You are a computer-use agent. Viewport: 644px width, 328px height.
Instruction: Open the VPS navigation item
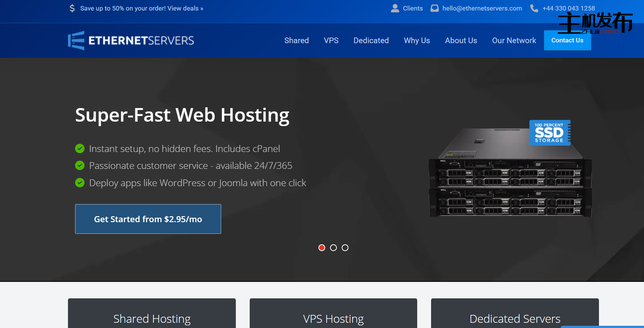tap(331, 41)
